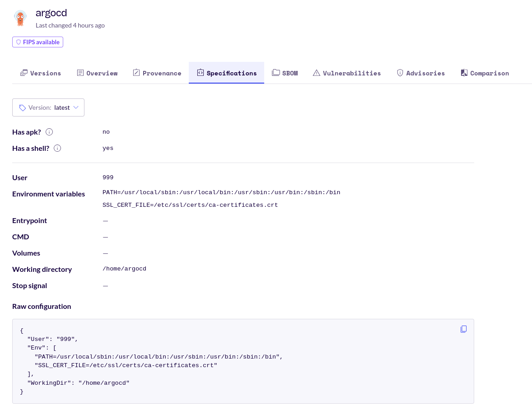Click the argocd octopus logo
The width and height of the screenshot is (532, 415).
[x=20, y=18]
